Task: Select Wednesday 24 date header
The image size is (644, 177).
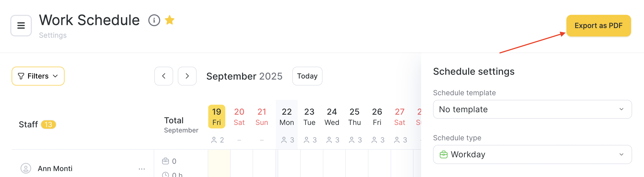Action: 332,117
